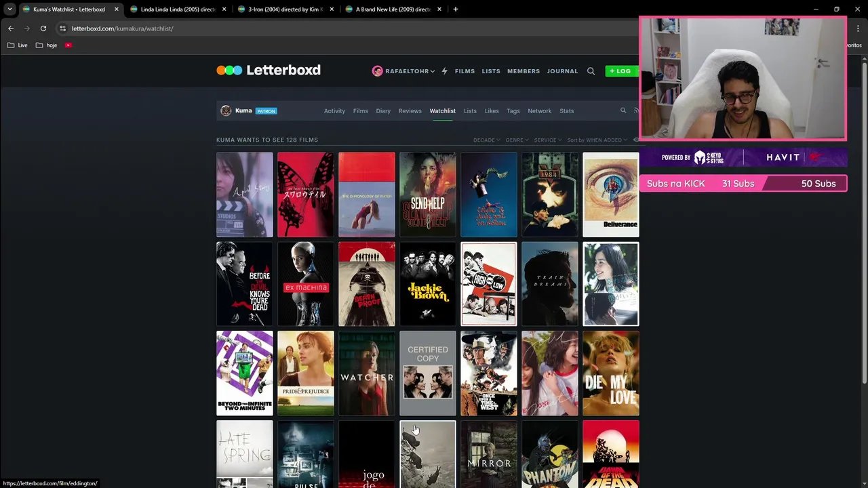
Task: Open Beyond the Infinite Two Minutes poster
Action: [245, 373]
